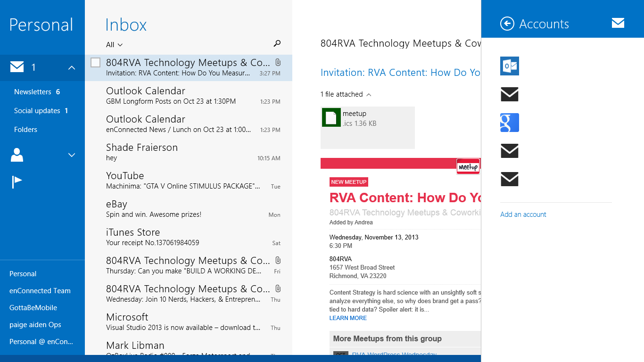The height and width of the screenshot is (362, 644).
Task: Open the Mark Libman message
Action: (x=189, y=346)
